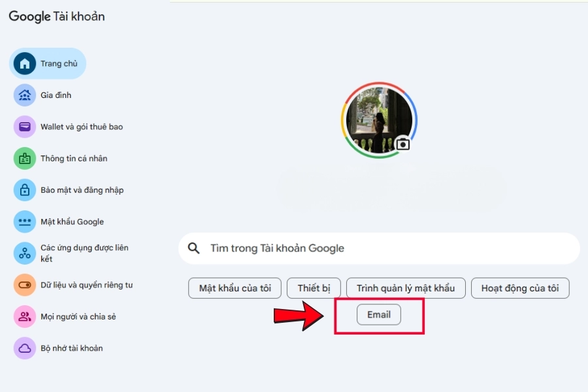Open Mọi người và chia sẻ label
The width and height of the screenshot is (588, 392).
click(x=78, y=317)
